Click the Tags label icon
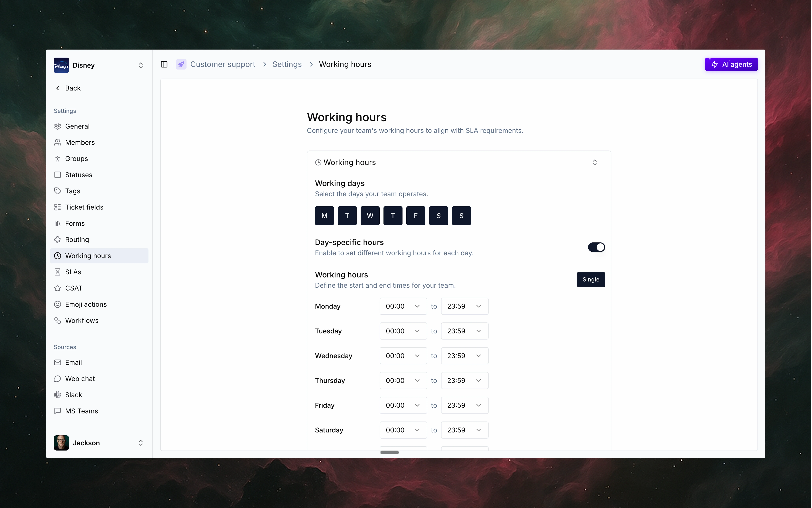812x508 pixels. (x=58, y=191)
